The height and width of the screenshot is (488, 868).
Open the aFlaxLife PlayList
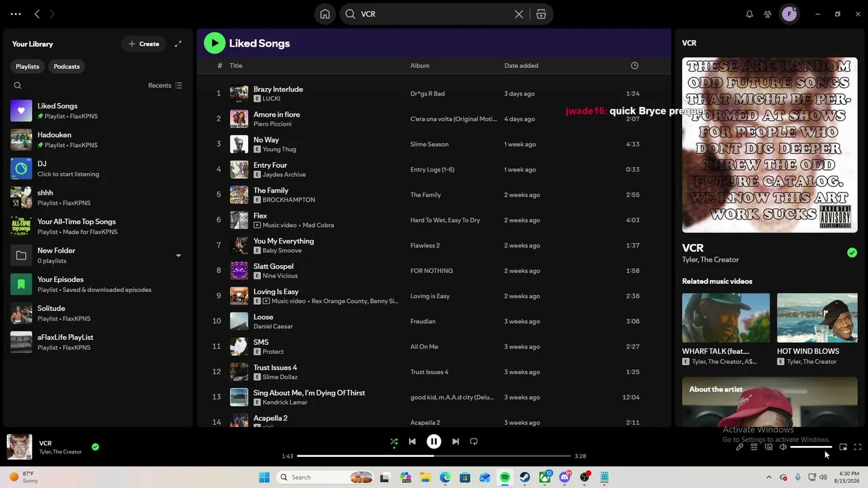pyautogui.click(x=98, y=342)
